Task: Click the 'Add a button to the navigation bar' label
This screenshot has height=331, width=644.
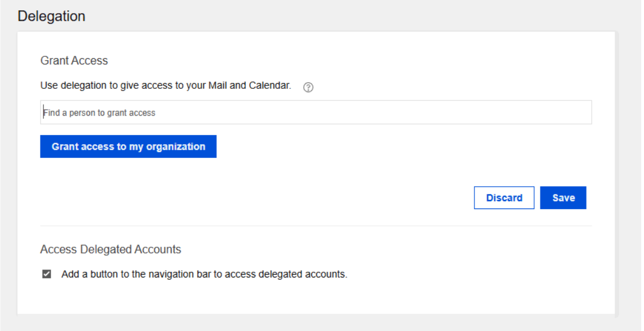Action: tap(204, 274)
